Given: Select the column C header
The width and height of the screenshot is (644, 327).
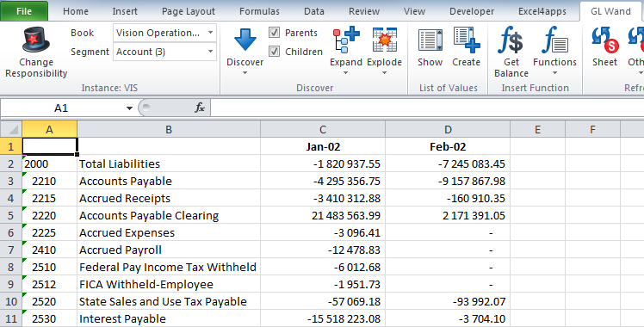Looking at the screenshot, I should (x=323, y=130).
